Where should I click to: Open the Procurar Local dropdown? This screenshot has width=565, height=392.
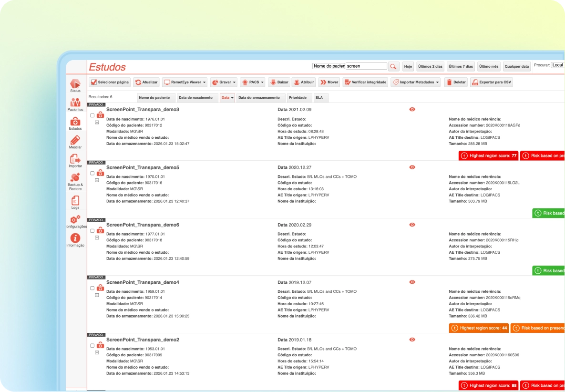[x=558, y=65]
